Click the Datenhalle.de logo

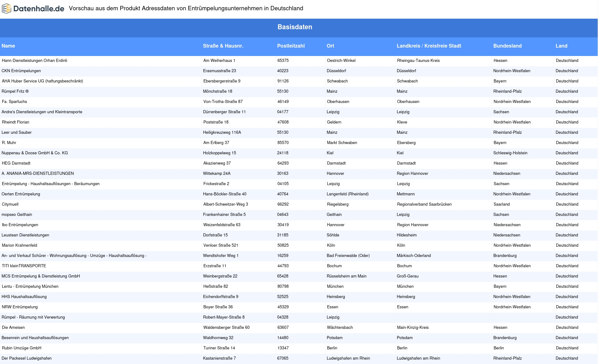click(33, 9)
